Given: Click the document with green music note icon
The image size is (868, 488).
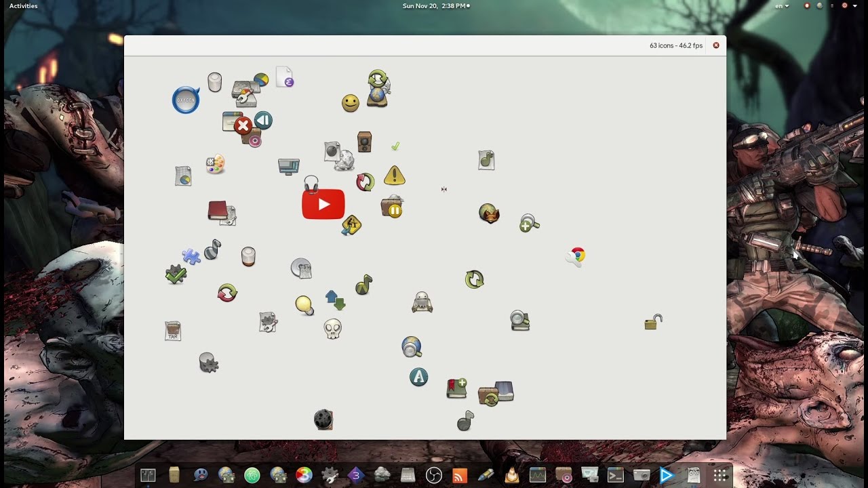Looking at the screenshot, I should coord(486,160).
